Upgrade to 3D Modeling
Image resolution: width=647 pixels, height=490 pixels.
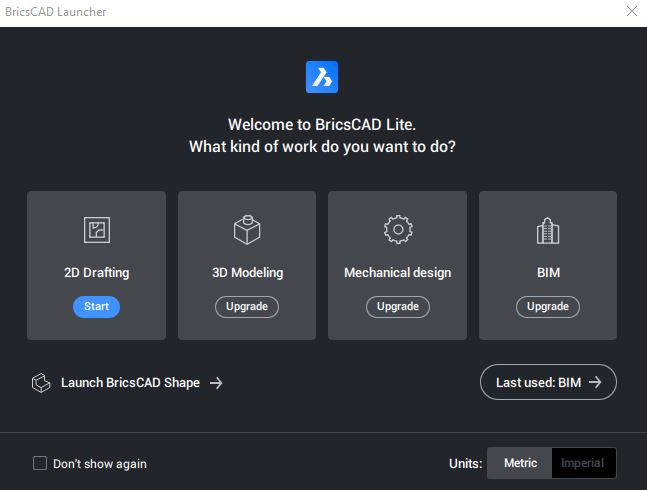click(x=247, y=306)
